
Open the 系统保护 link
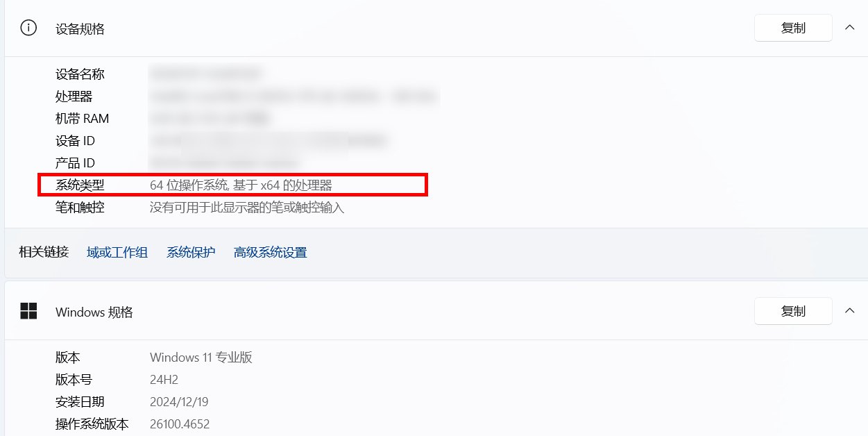click(x=191, y=253)
